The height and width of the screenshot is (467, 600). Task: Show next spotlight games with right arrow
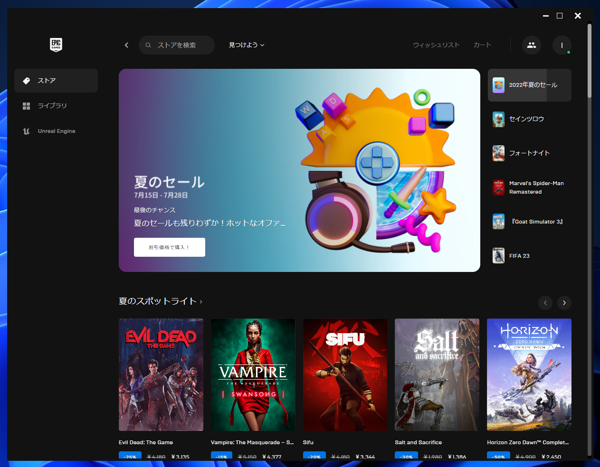click(x=564, y=303)
